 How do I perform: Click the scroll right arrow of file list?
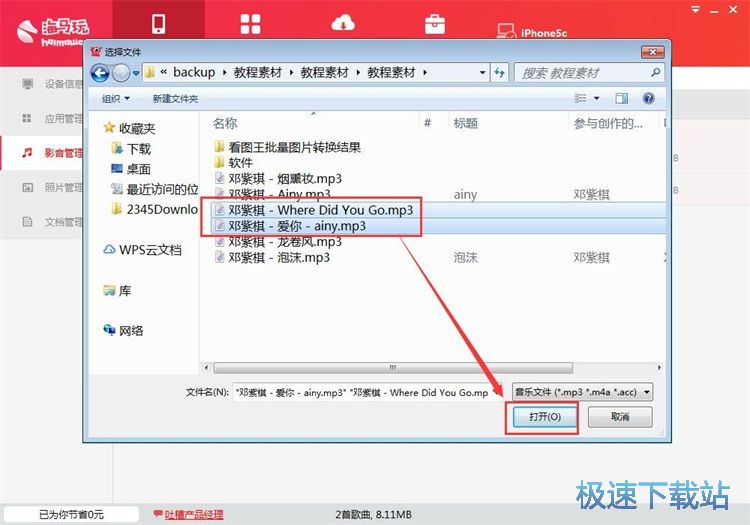(x=660, y=368)
